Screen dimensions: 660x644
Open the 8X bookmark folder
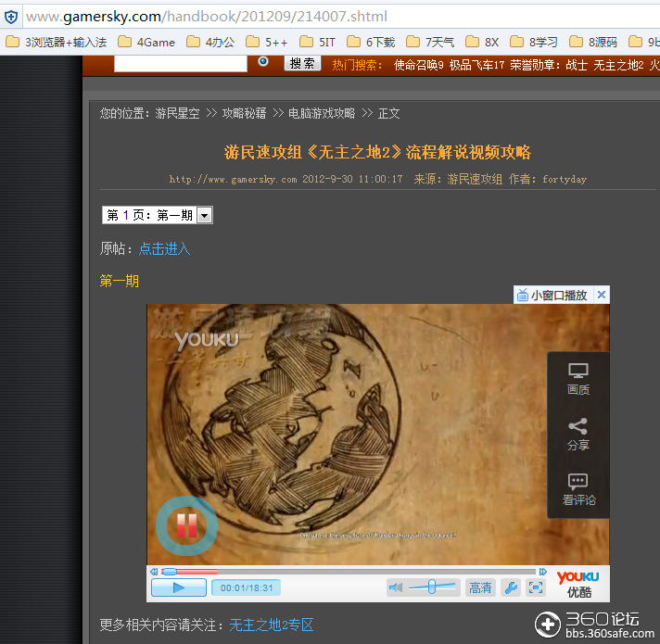click(482, 42)
